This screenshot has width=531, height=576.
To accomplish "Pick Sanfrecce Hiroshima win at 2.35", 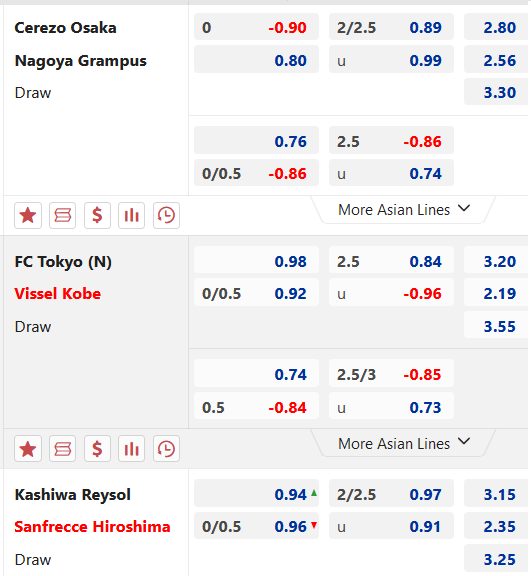I will [x=496, y=526].
